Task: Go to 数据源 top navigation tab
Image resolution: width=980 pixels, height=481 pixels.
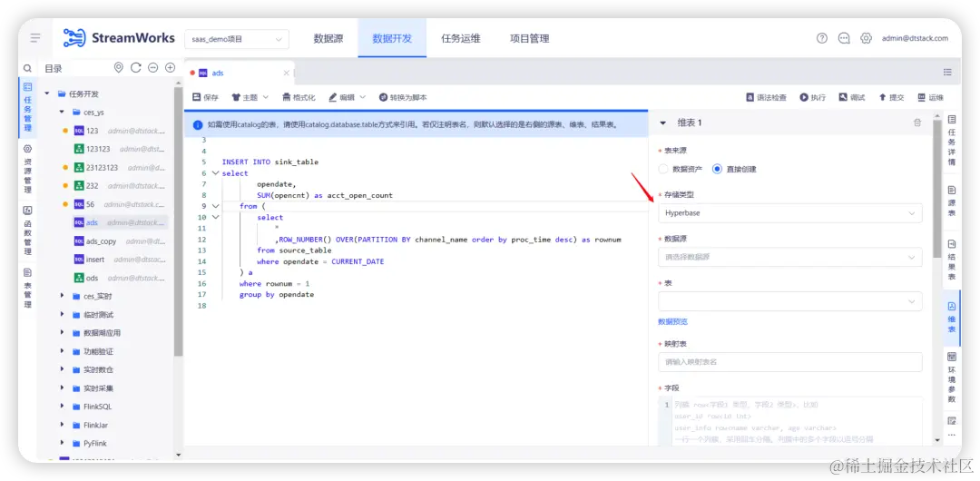Action: click(x=328, y=38)
